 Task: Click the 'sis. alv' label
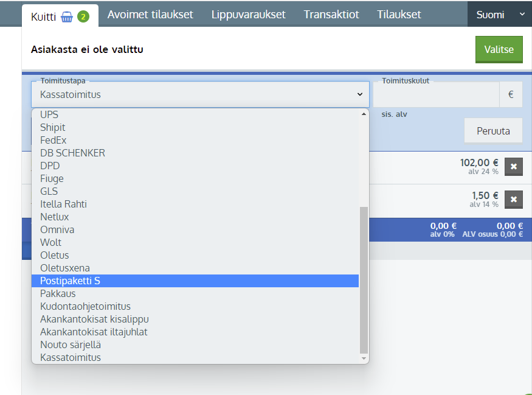394,114
